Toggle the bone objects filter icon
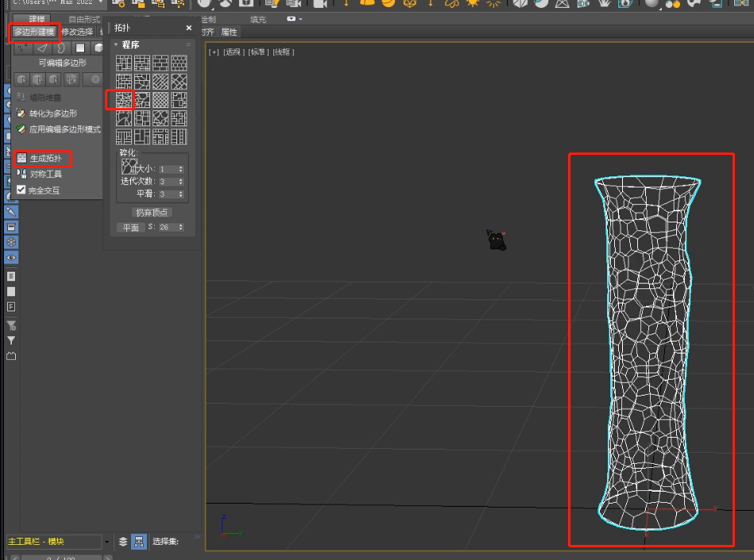The width and height of the screenshot is (754, 560). pos(11,211)
